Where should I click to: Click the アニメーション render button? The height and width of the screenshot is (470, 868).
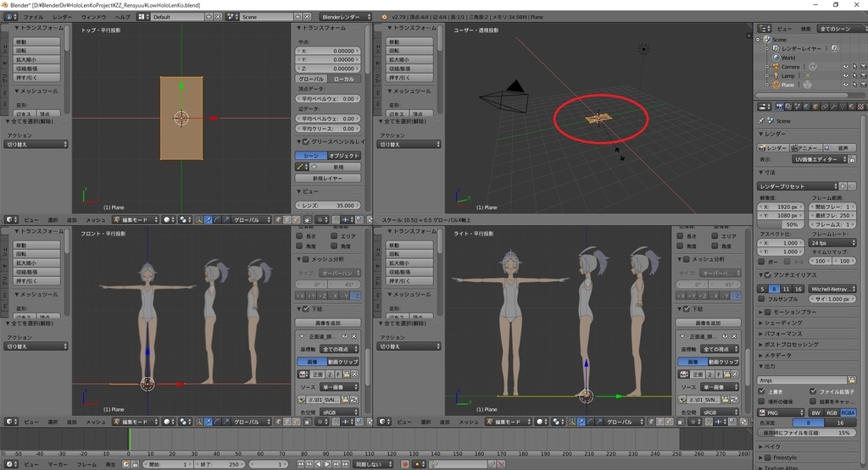(806, 147)
